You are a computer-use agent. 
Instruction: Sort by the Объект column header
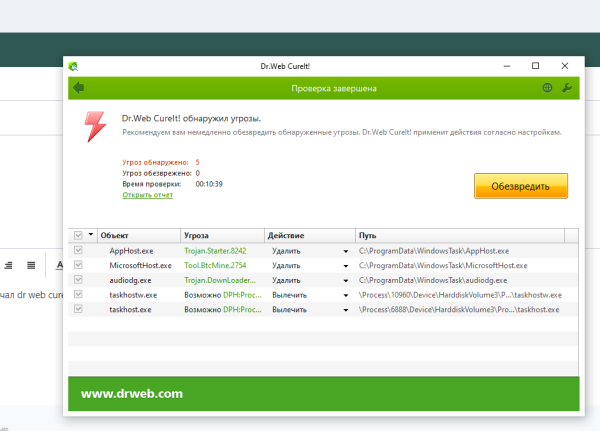pos(139,235)
